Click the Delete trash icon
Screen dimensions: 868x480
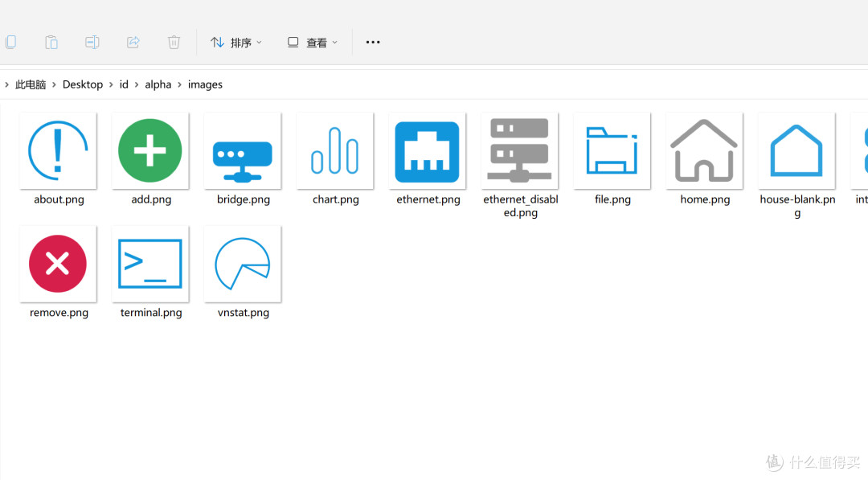[x=174, y=42]
